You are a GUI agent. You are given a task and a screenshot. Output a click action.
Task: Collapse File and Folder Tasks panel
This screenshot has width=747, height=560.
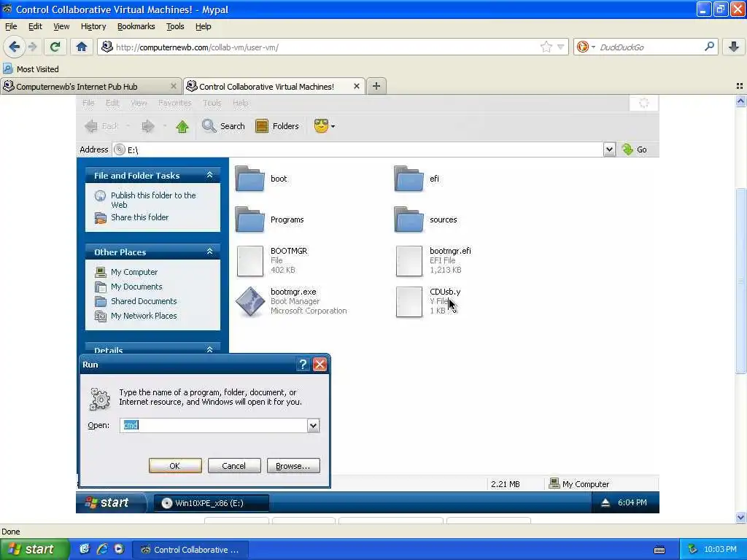click(x=209, y=175)
